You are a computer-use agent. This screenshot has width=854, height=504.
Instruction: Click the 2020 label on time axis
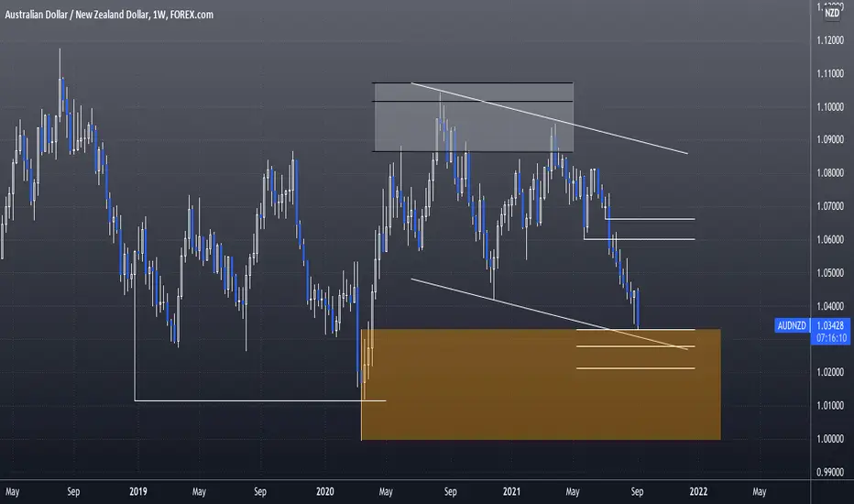tap(325, 491)
